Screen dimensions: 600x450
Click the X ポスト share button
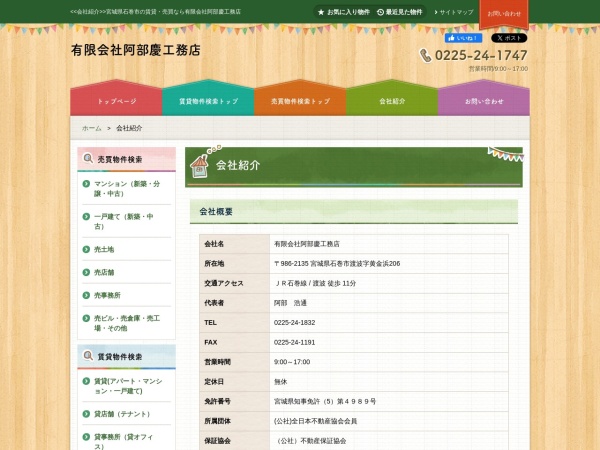click(509, 38)
